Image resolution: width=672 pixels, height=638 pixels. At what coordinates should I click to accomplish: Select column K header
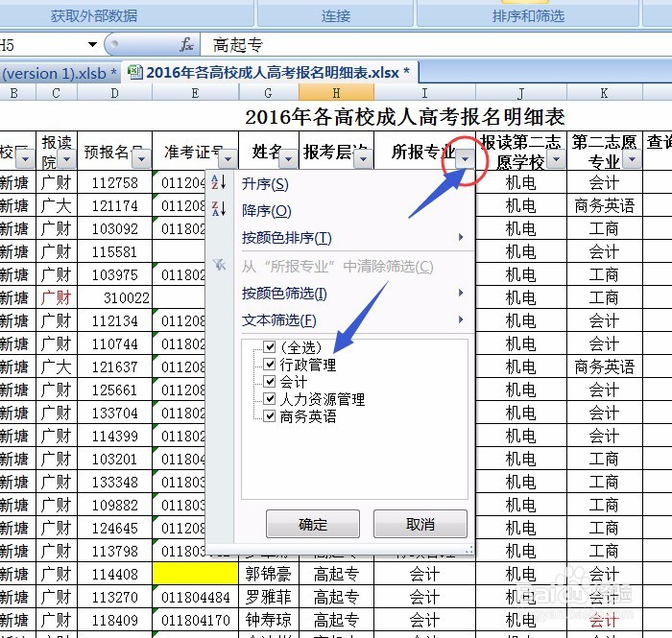coord(604,93)
